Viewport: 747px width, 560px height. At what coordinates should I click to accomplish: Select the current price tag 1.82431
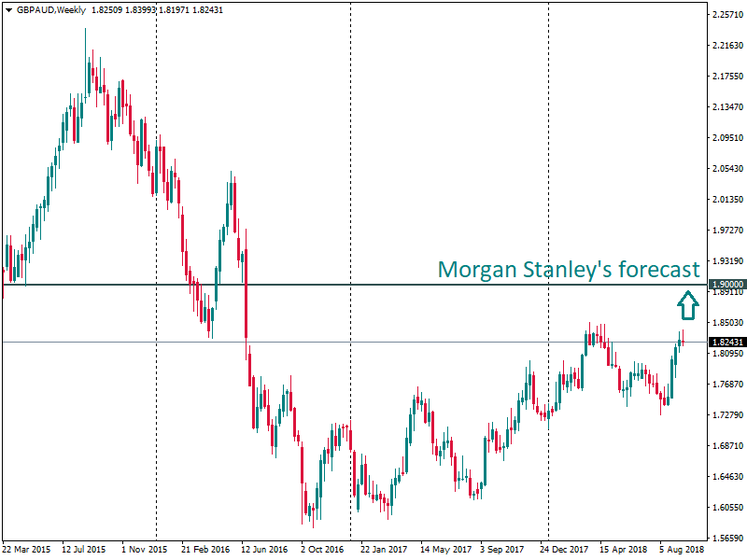pos(726,343)
